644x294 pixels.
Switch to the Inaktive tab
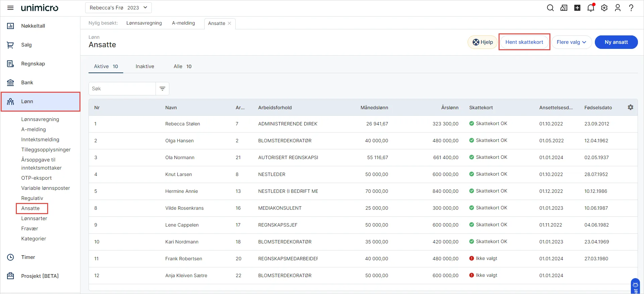[145, 66]
